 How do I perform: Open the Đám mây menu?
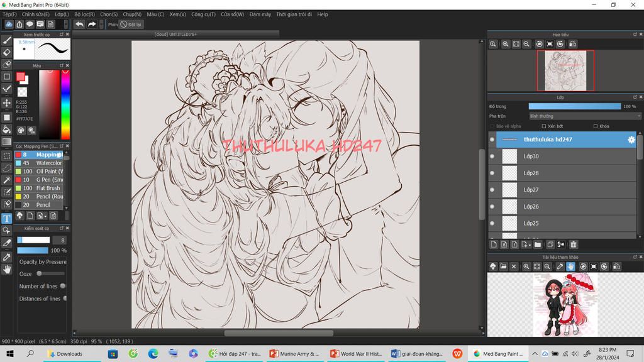coord(260,14)
